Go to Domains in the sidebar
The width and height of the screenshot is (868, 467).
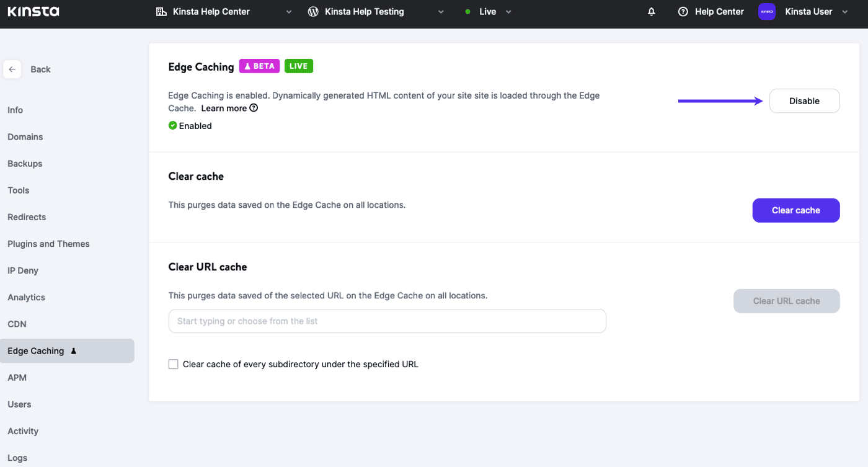(25, 136)
